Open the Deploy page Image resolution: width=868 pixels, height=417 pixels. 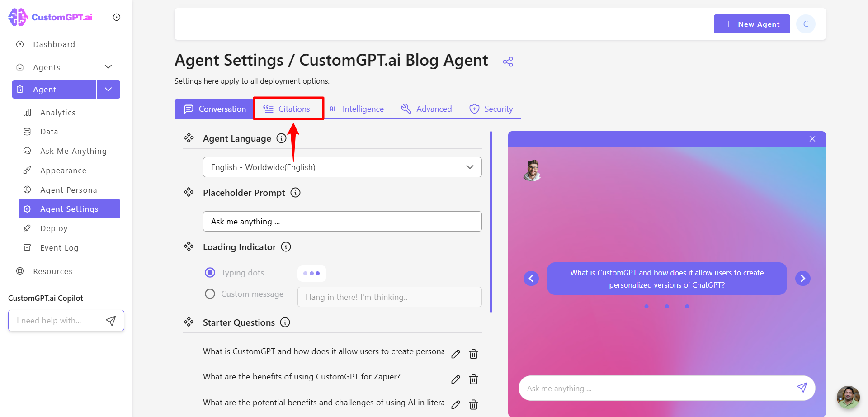pyautogui.click(x=54, y=228)
